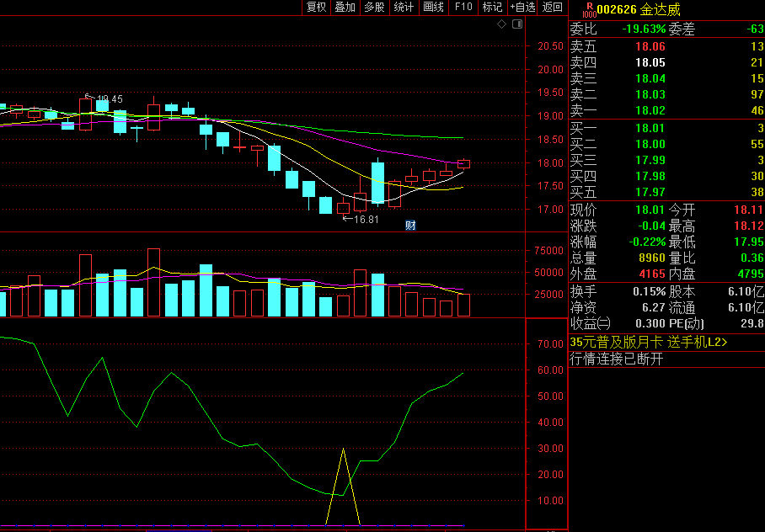Click 换手 value 0.15%

[x=650, y=292]
